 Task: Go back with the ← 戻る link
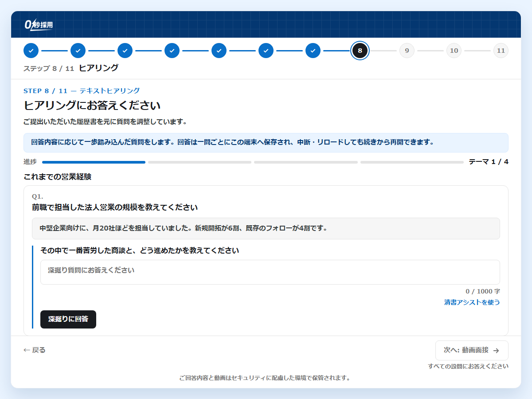pos(35,350)
